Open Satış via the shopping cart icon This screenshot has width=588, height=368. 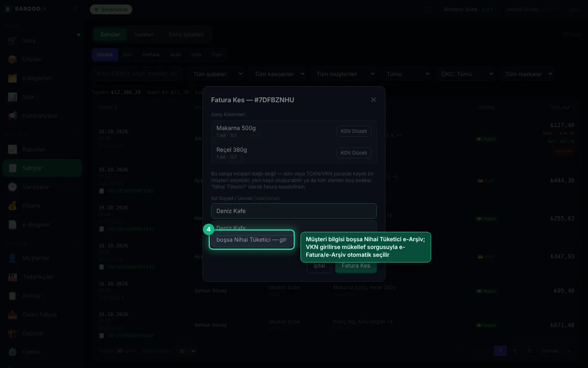click(12, 40)
